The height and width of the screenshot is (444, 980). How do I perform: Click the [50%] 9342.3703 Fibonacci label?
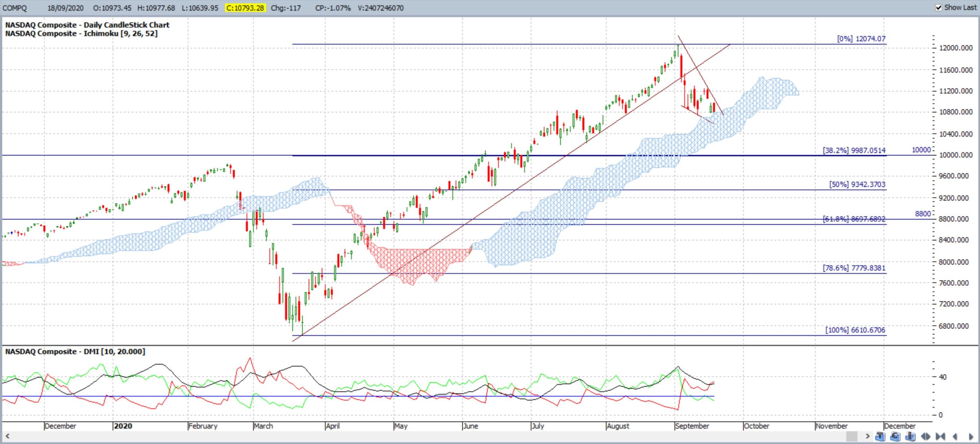point(857,185)
